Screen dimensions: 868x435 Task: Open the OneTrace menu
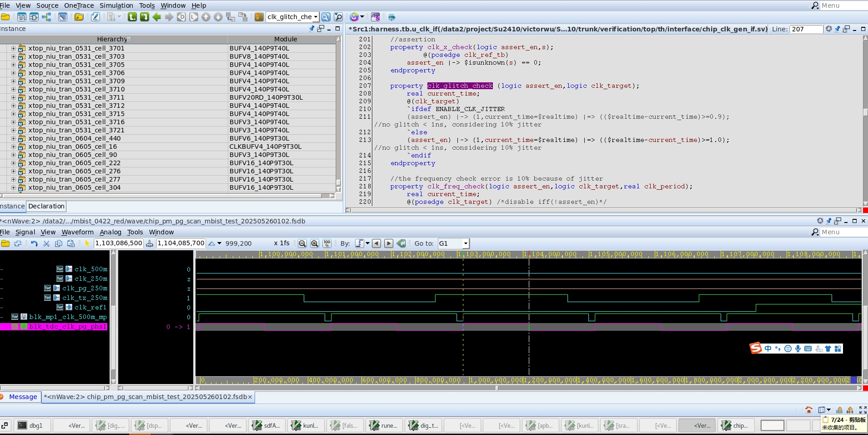click(x=79, y=5)
